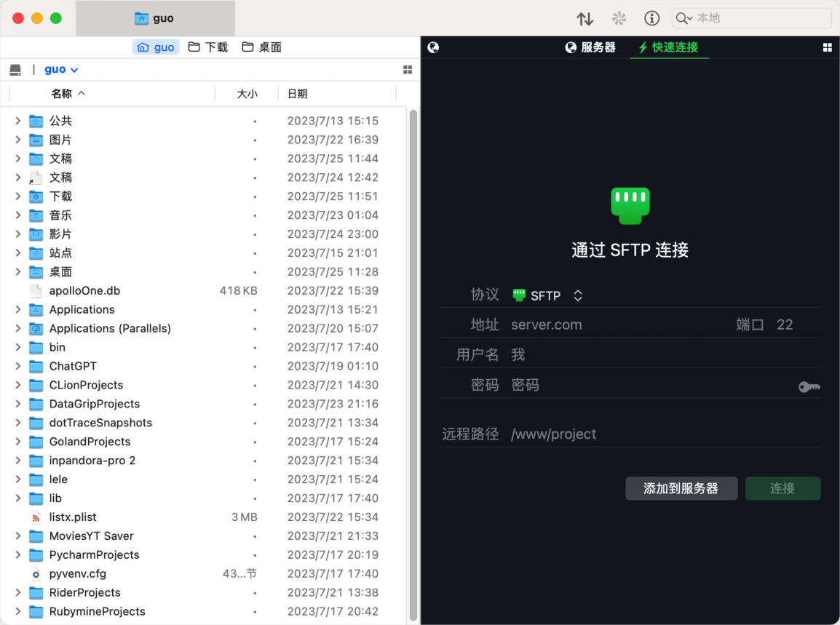Viewport: 840px width, 625px height.
Task: Click the search magnifier icon
Action: coord(683,18)
